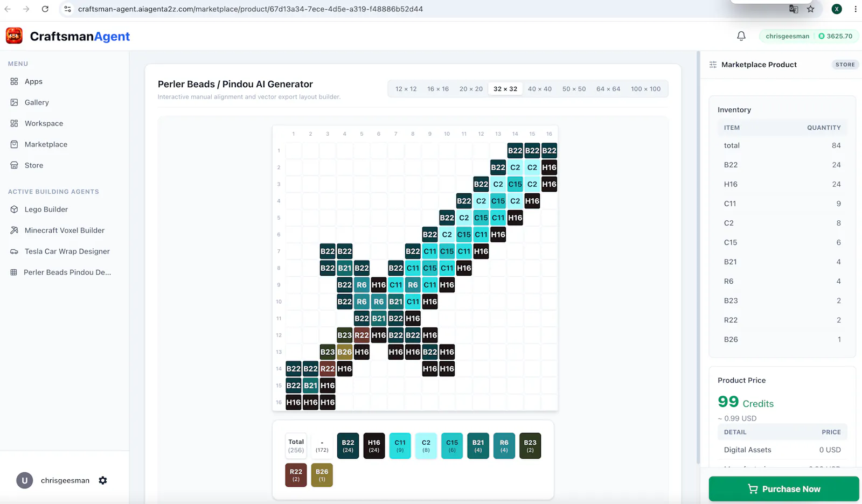
Task: Click the browser reload icon
Action: point(45,9)
